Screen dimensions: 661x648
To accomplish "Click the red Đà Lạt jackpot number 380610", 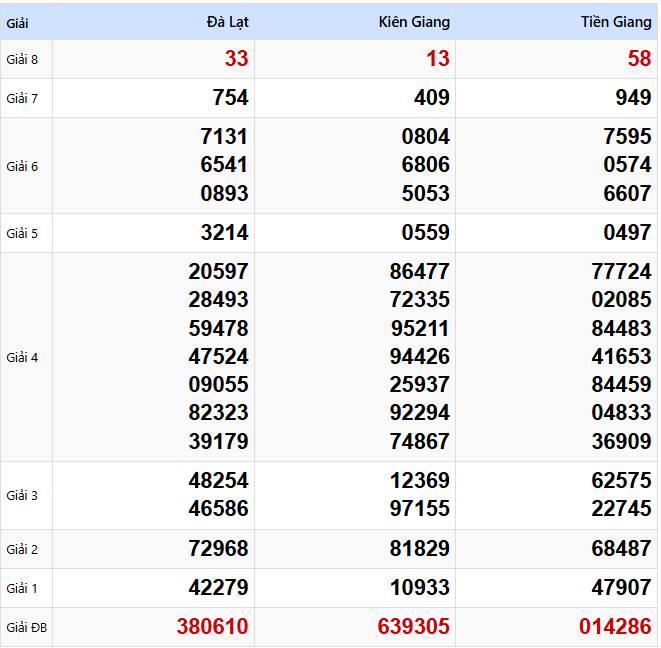I will tap(212, 627).
